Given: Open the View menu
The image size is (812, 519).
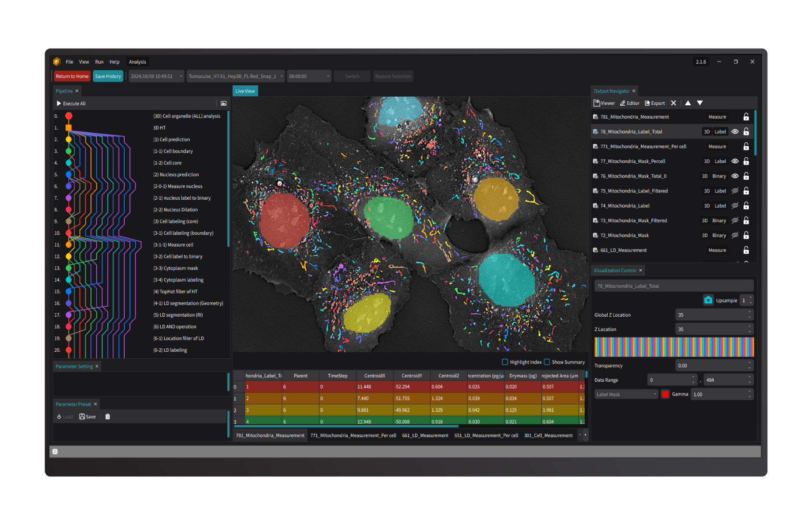Looking at the screenshot, I should [84, 62].
